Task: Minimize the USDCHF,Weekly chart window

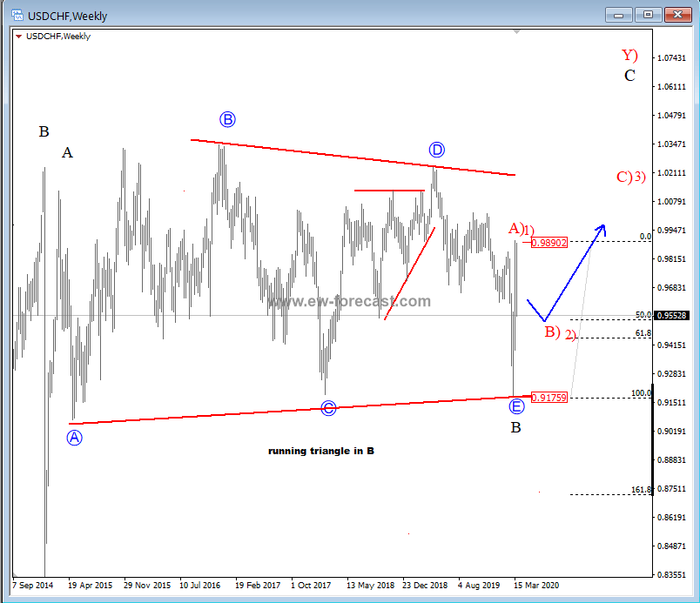Action: [619, 14]
